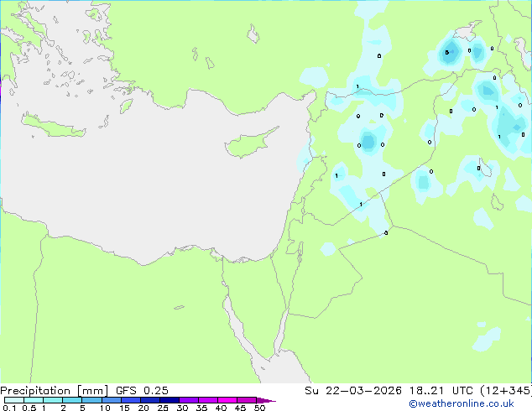532x411 pixels.
Task: Click the '30' legend value
Action: [x=182, y=408]
